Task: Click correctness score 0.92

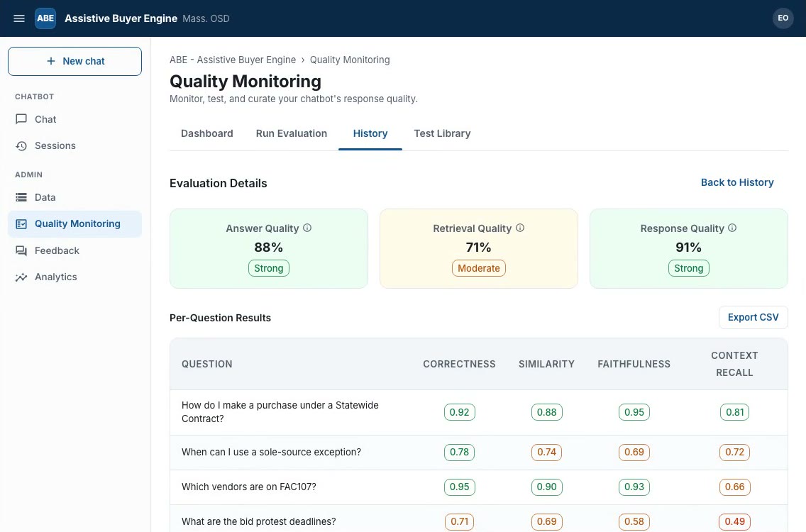Action: pos(460,412)
